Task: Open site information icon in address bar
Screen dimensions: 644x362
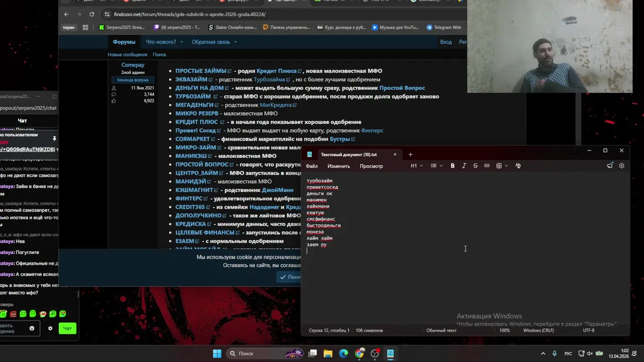Action: pyautogui.click(x=106, y=14)
